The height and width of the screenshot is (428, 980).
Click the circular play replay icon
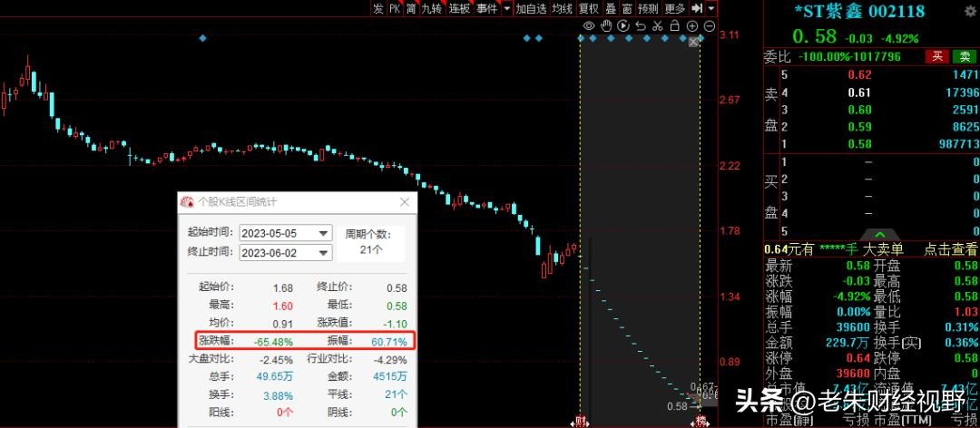click(623, 25)
